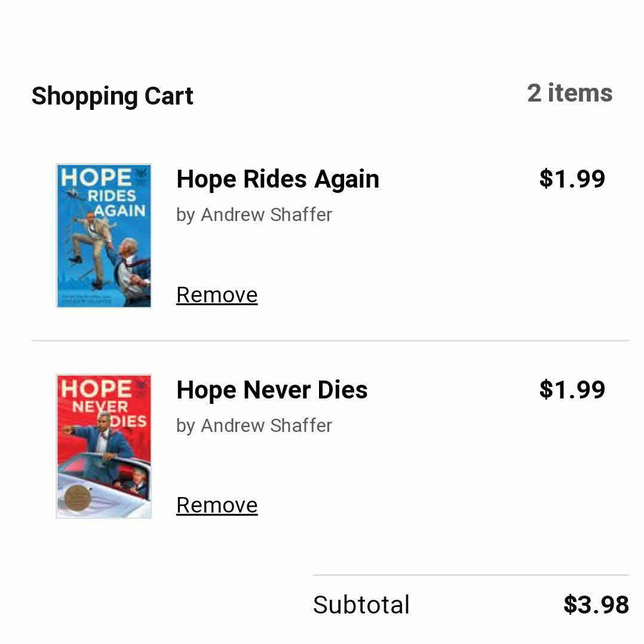Click the Subtotal label
644x644 pixels.
(361, 605)
